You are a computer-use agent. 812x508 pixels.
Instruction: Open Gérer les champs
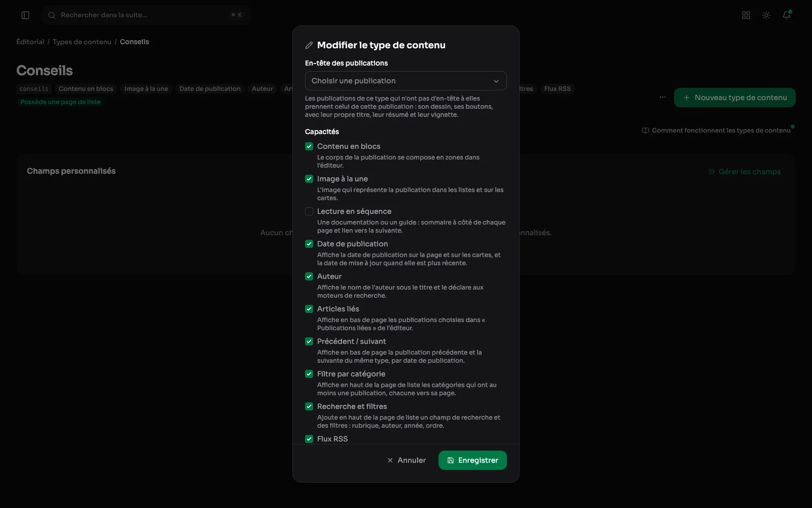745,172
